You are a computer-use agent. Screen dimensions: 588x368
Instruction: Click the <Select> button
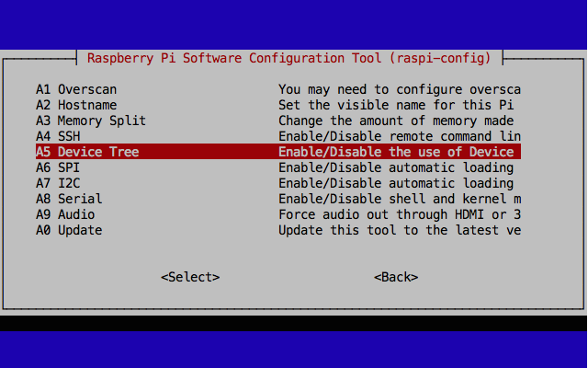pos(190,277)
